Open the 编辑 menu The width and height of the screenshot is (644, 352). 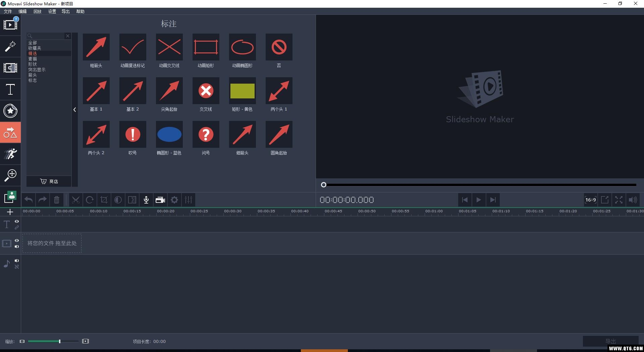pos(22,11)
